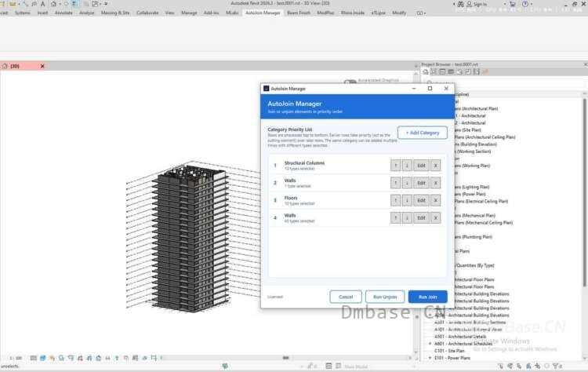Select C101 - Site Plan in browser
The height and width of the screenshot is (372, 588).
[x=449, y=351]
